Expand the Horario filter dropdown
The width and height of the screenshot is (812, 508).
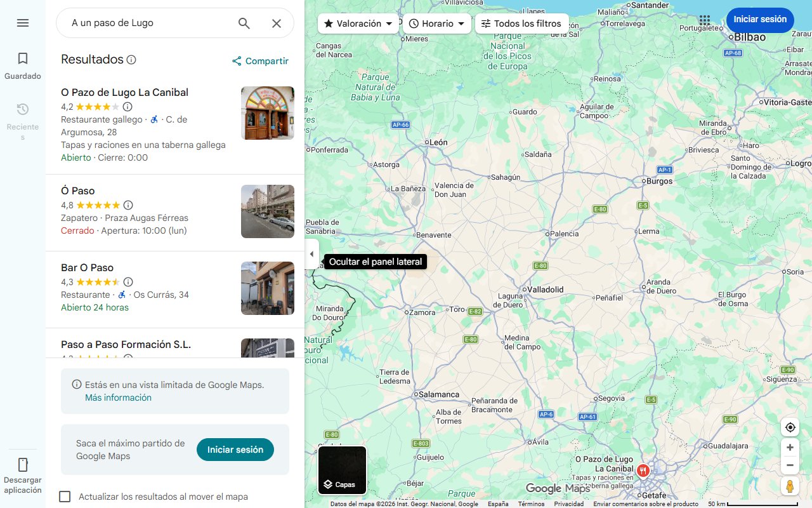[437, 23]
